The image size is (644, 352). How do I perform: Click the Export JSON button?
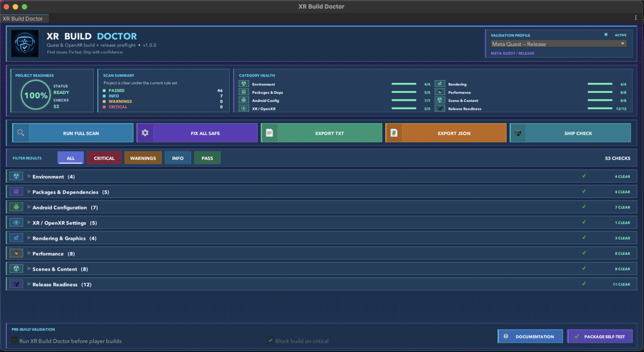pyautogui.click(x=446, y=133)
